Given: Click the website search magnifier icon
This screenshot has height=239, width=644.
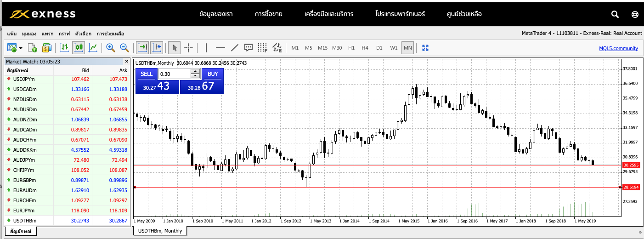Looking at the screenshot, I should pyautogui.click(x=615, y=14).
